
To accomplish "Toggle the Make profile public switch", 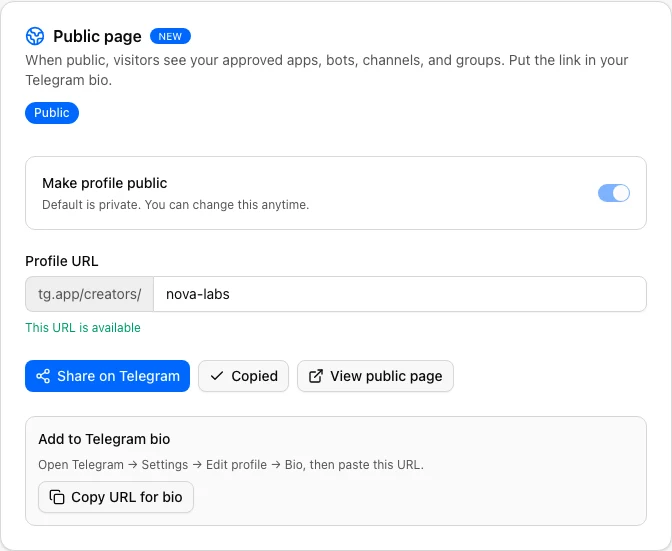I will 614,193.
